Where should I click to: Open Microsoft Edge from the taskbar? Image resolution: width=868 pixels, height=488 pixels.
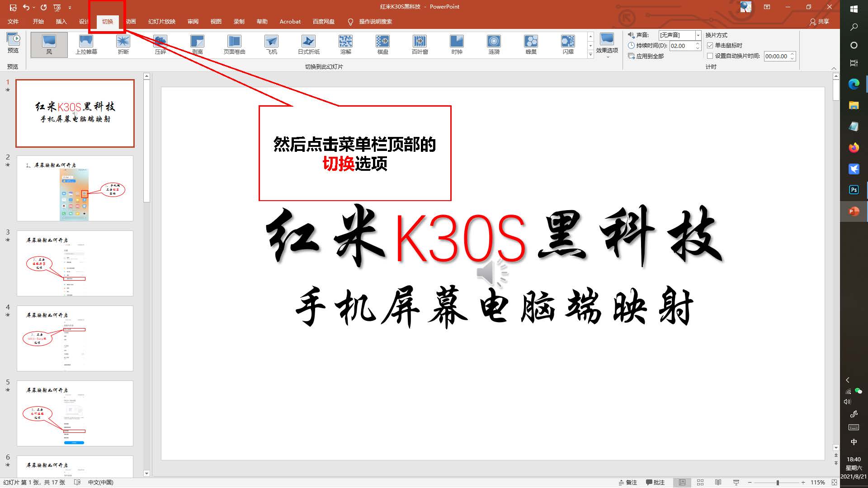click(854, 84)
